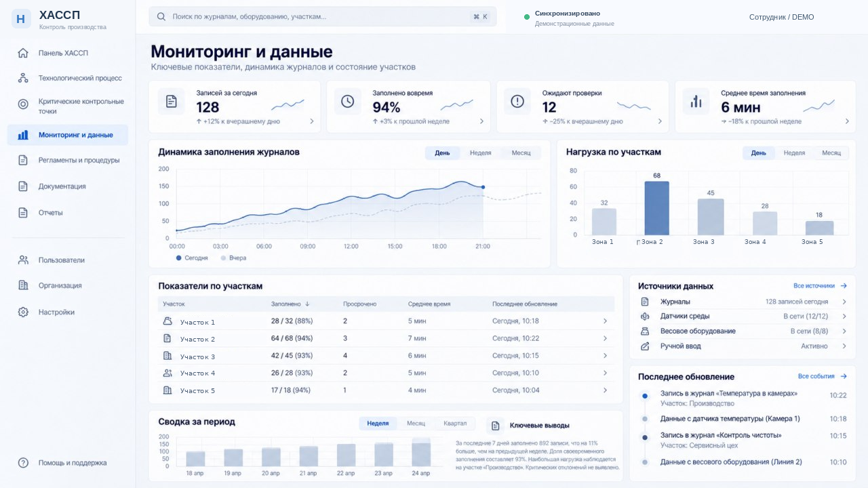
Task: Open the Журналы source chevron
Action: 844,302
